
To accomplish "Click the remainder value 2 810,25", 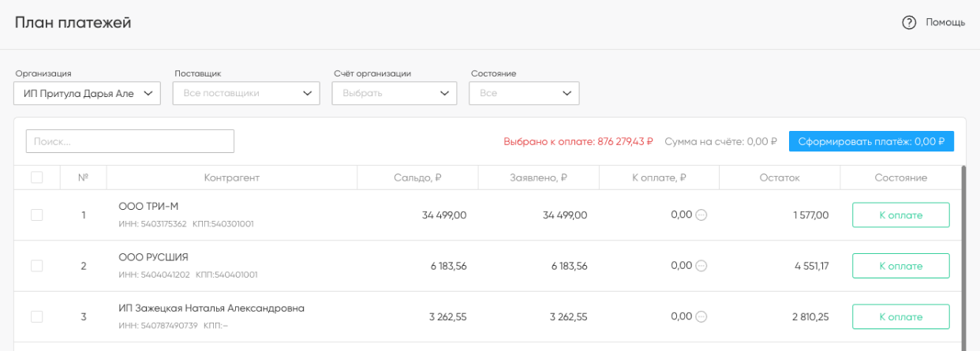I will point(811,317).
